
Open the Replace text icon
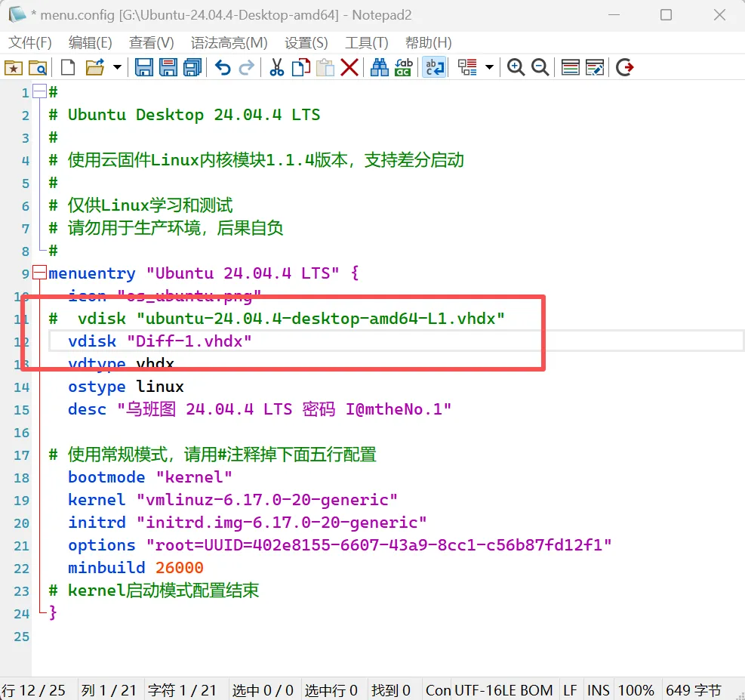[x=403, y=67]
